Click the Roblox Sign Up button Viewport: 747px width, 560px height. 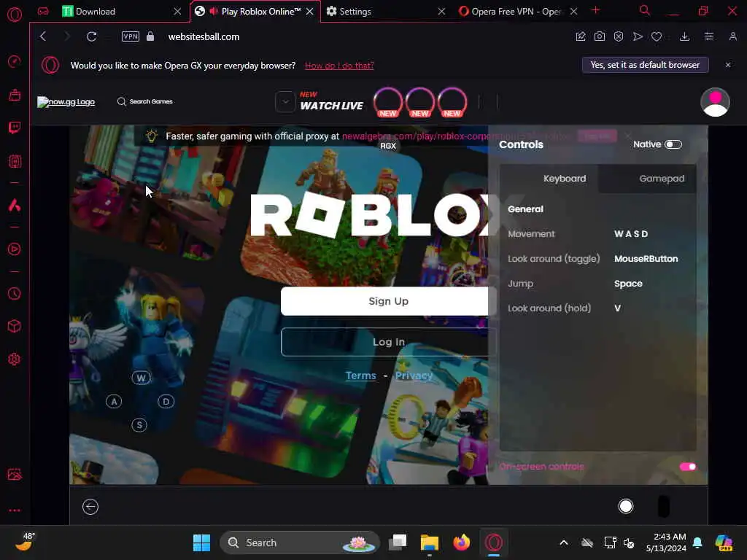tap(388, 301)
